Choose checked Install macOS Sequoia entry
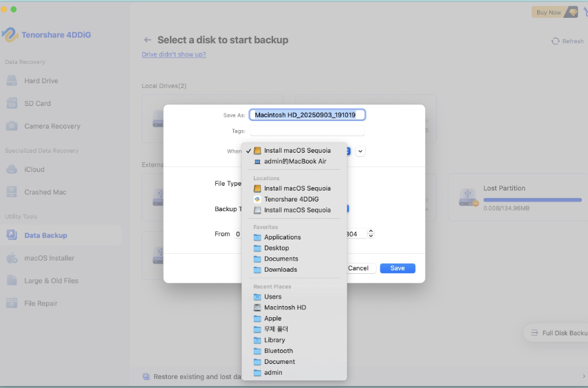 pyautogui.click(x=294, y=151)
